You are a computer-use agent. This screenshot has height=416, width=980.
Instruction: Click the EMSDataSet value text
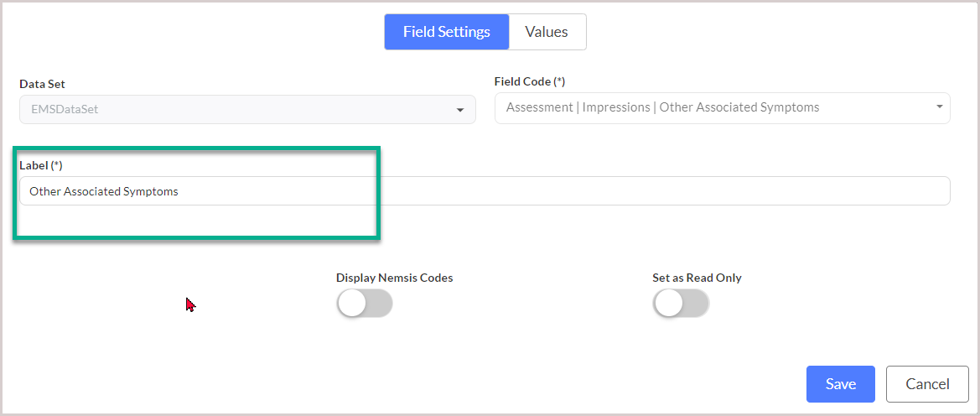[x=65, y=110]
